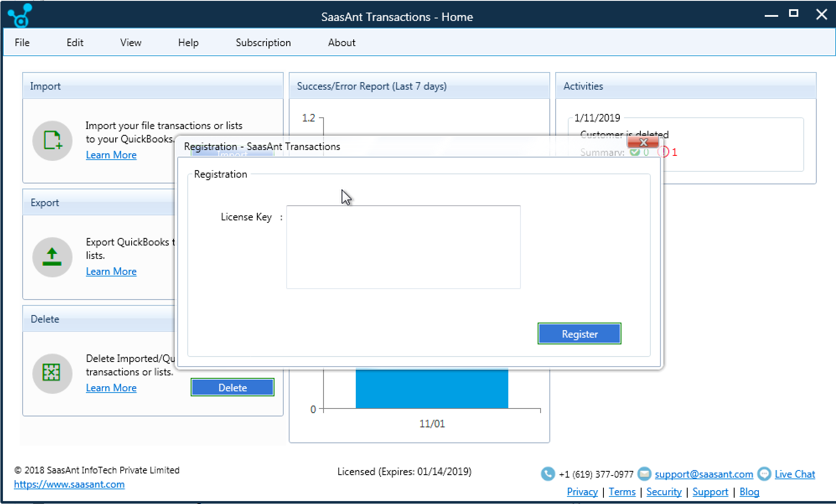Click the Export upload arrow icon
Screen dimensions: 836x504
coord(52,257)
